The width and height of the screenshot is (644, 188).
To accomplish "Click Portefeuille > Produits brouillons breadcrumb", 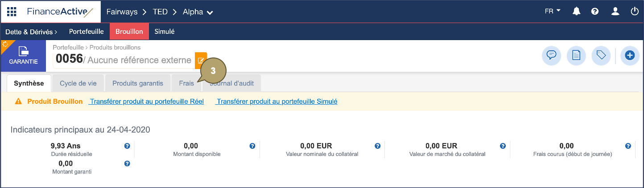I will click(96, 47).
